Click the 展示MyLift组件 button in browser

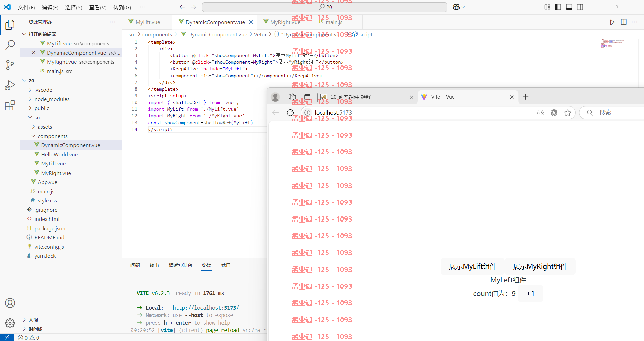point(473,266)
